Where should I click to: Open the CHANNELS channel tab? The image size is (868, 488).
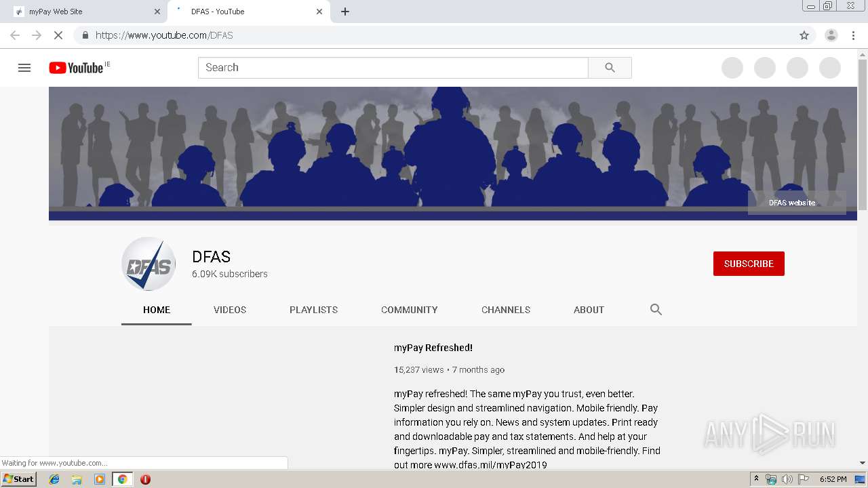pyautogui.click(x=506, y=310)
